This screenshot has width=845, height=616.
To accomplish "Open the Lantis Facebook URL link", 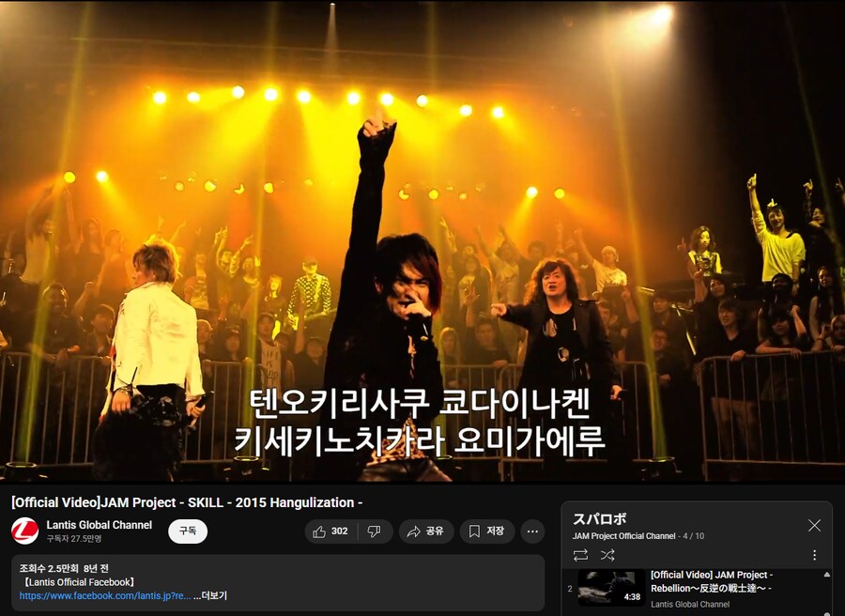I will tap(105, 595).
